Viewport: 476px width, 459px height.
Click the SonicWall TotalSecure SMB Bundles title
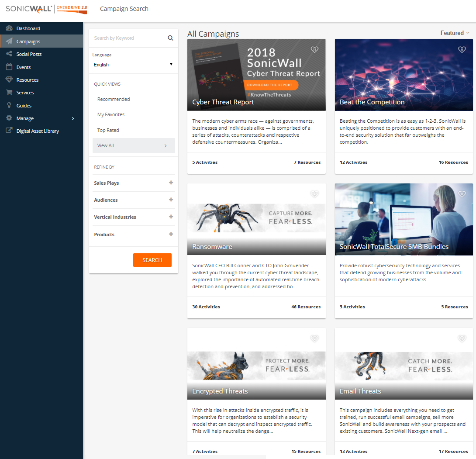(x=394, y=246)
